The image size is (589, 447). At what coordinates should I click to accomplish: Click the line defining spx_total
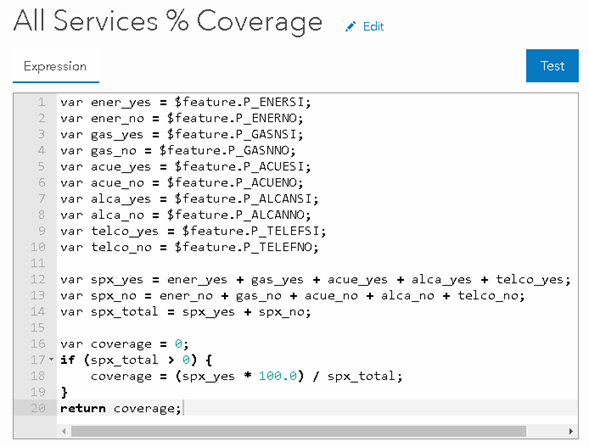click(186, 312)
